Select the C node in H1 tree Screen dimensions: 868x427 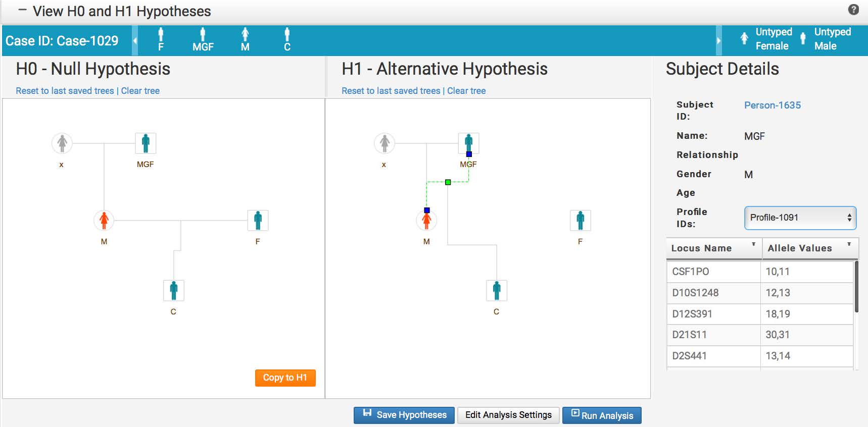[497, 291]
